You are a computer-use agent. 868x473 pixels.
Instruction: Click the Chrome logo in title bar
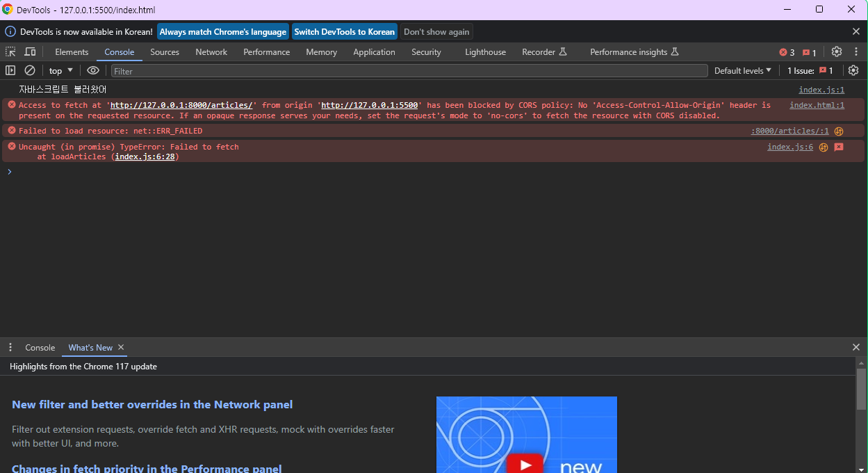click(x=8, y=10)
